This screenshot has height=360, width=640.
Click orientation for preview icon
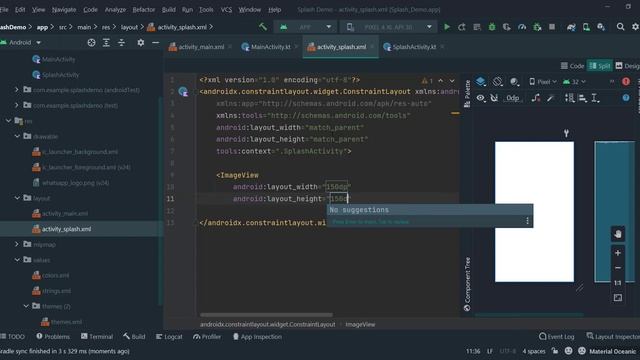497,82
